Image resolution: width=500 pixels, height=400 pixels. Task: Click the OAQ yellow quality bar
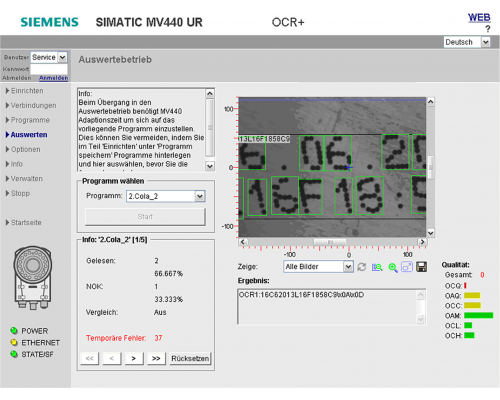[x=472, y=295]
